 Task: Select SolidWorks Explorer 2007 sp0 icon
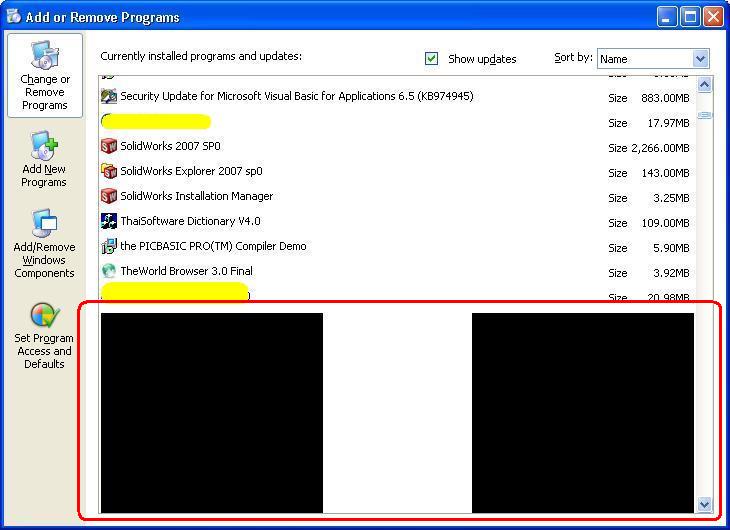pyautogui.click(x=109, y=171)
